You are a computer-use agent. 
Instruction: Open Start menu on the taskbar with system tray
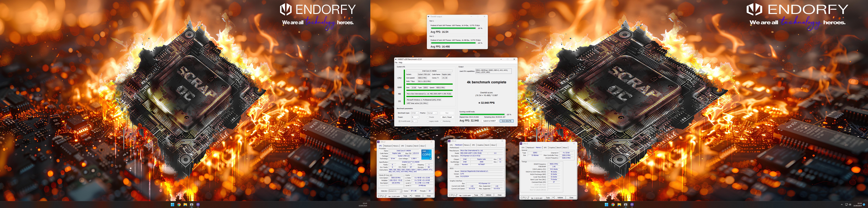(607, 205)
